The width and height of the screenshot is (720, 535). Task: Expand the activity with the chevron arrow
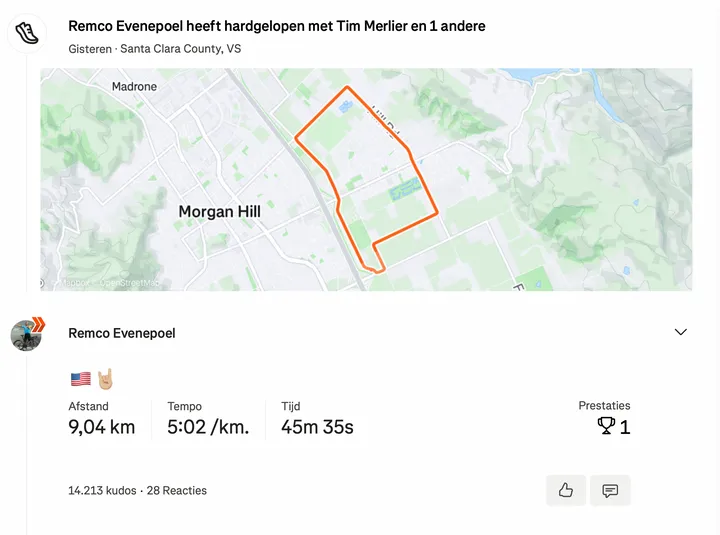(x=681, y=332)
